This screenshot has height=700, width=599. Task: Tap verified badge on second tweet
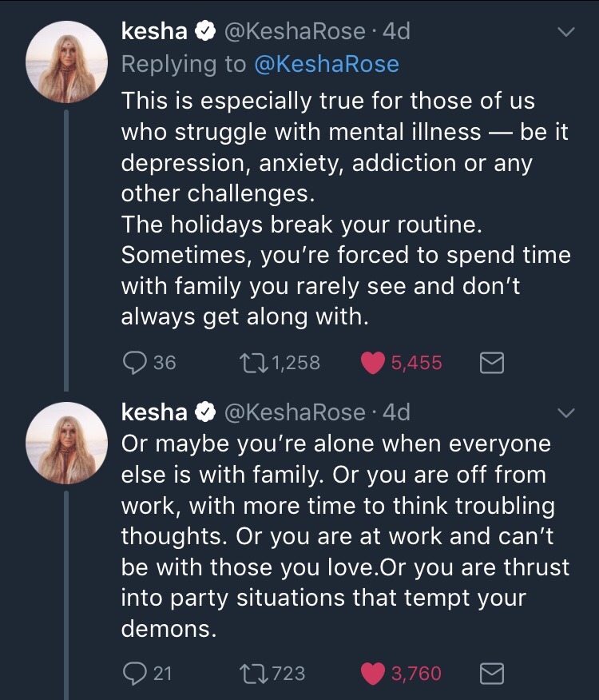(205, 412)
